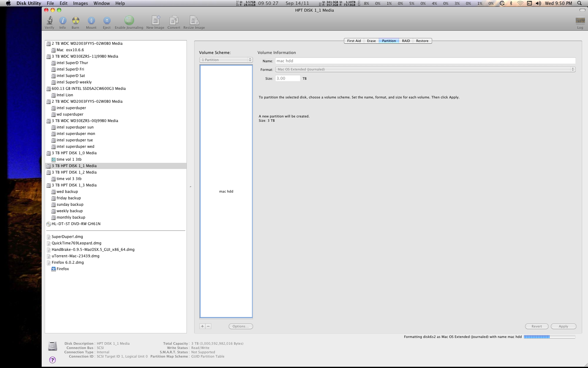Click the Convert image icon
The image size is (588, 368).
[174, 21]
